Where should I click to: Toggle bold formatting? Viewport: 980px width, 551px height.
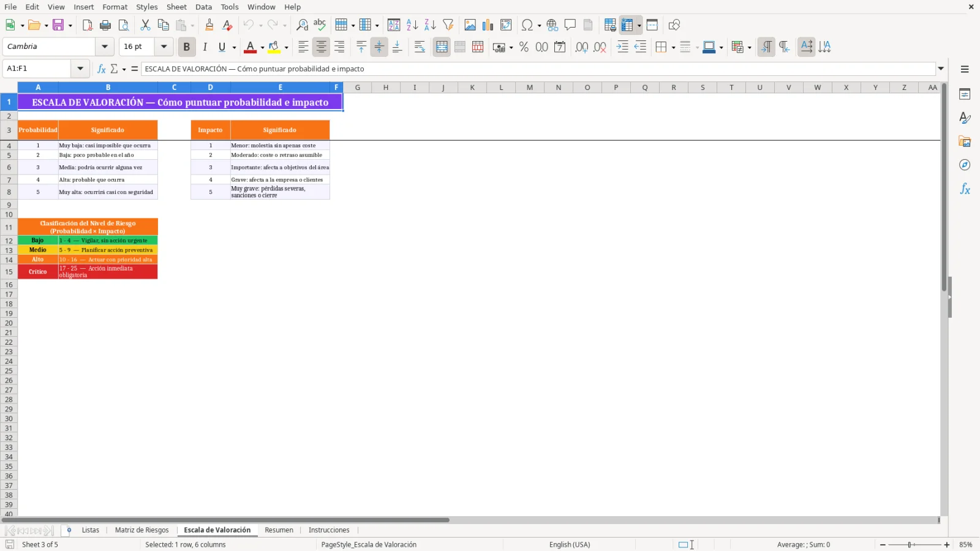pyautogui.click(x=186, y=47)
